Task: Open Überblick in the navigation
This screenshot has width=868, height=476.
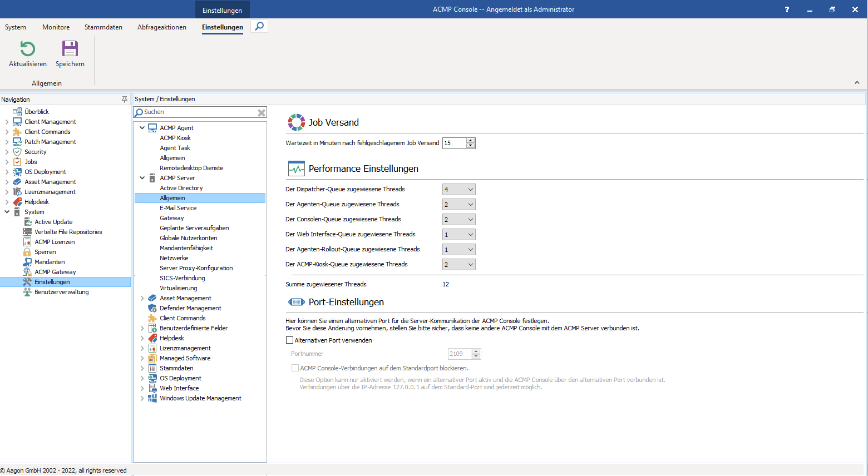Action: pos(37,112)
